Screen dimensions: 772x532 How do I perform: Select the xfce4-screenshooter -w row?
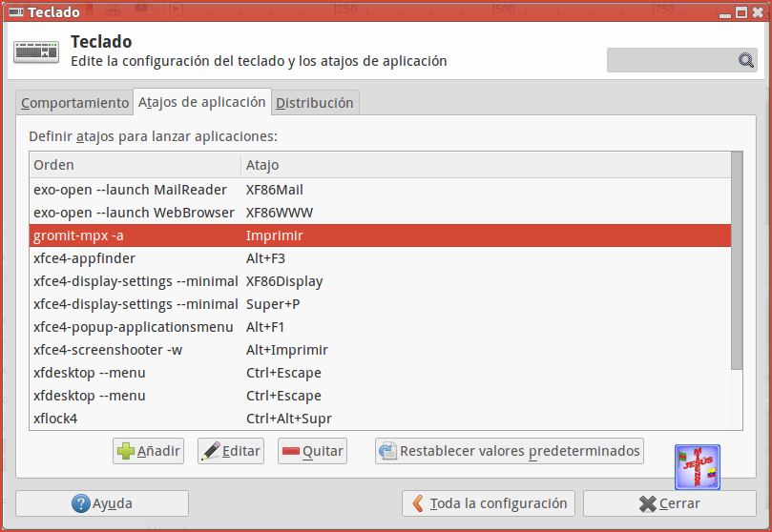coord(380,350)
